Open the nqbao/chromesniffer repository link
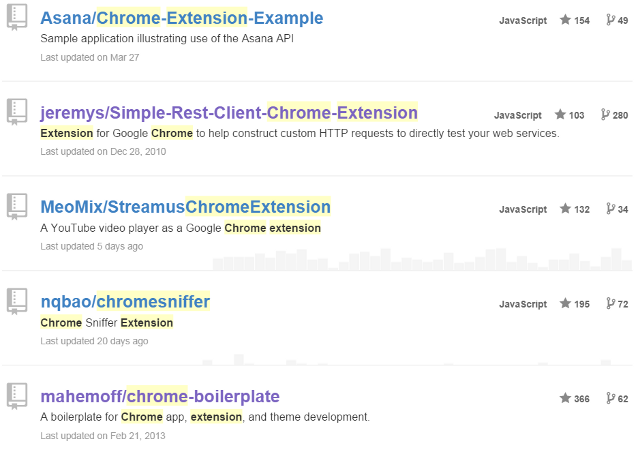The image size is (640, 450). (x=125, y=302)
